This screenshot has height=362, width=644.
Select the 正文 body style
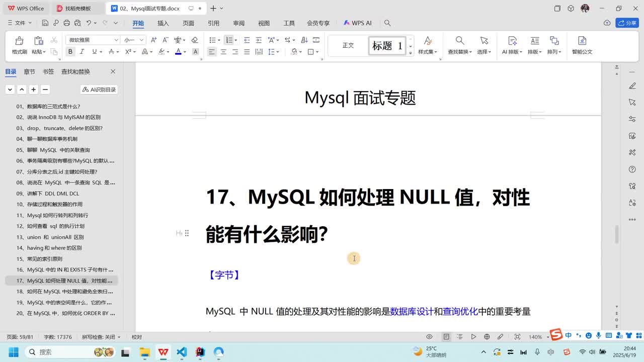[x=348, y=46]
